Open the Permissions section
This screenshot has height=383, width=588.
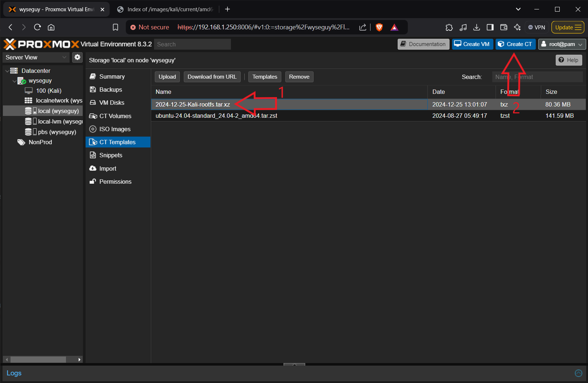118,182
